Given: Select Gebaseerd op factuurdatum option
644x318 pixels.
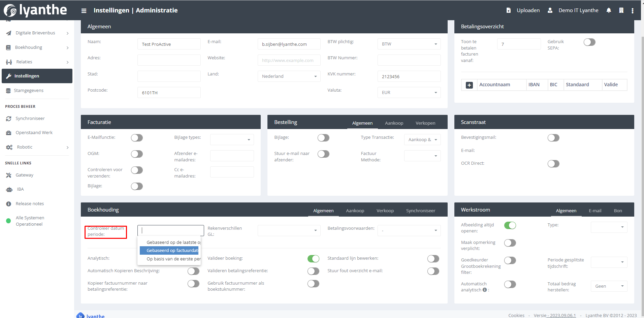Looking at the screenshot, I should [x=172, y=251].
